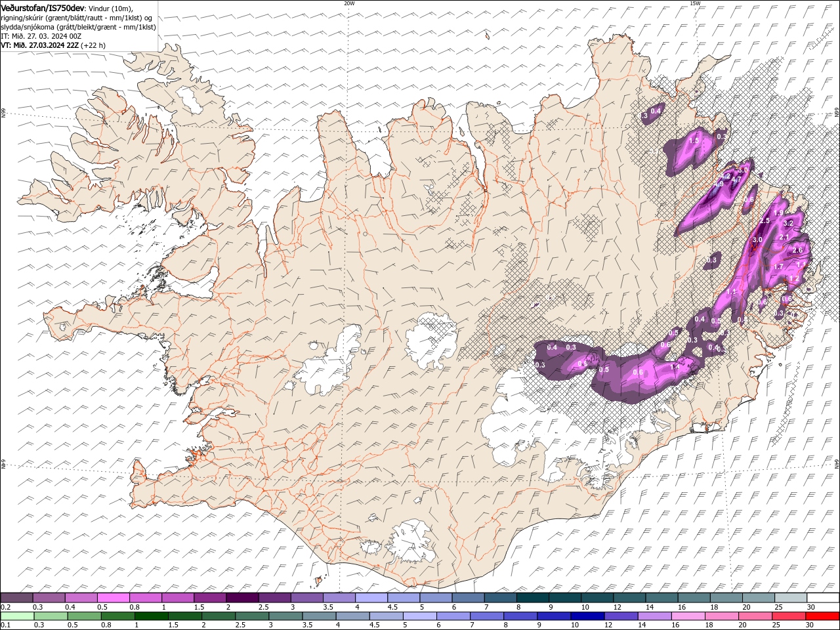Click the 'IT: Mið. 27. 03. 2024 00Z' line
The width and height of the screenshot is (840, 630).
(x=41, y=36)
